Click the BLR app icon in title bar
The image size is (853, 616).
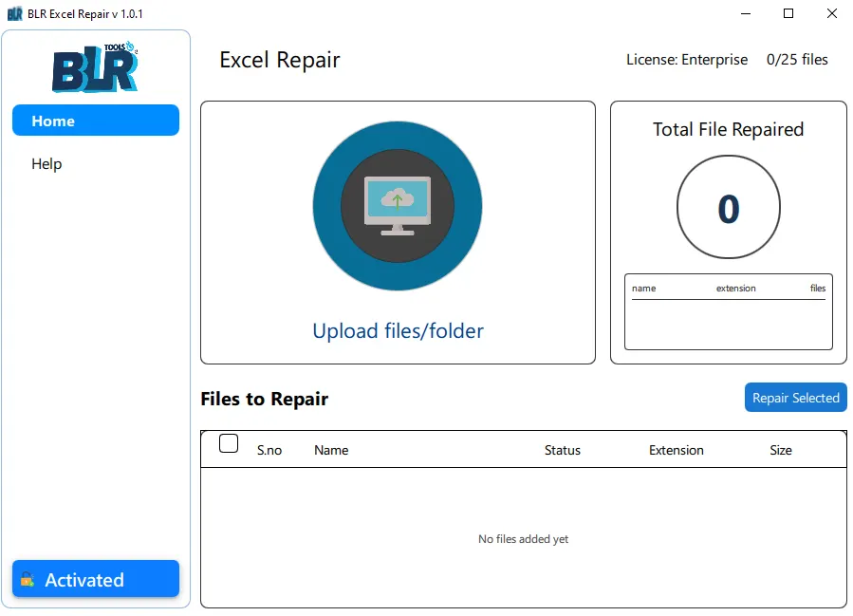15,14
